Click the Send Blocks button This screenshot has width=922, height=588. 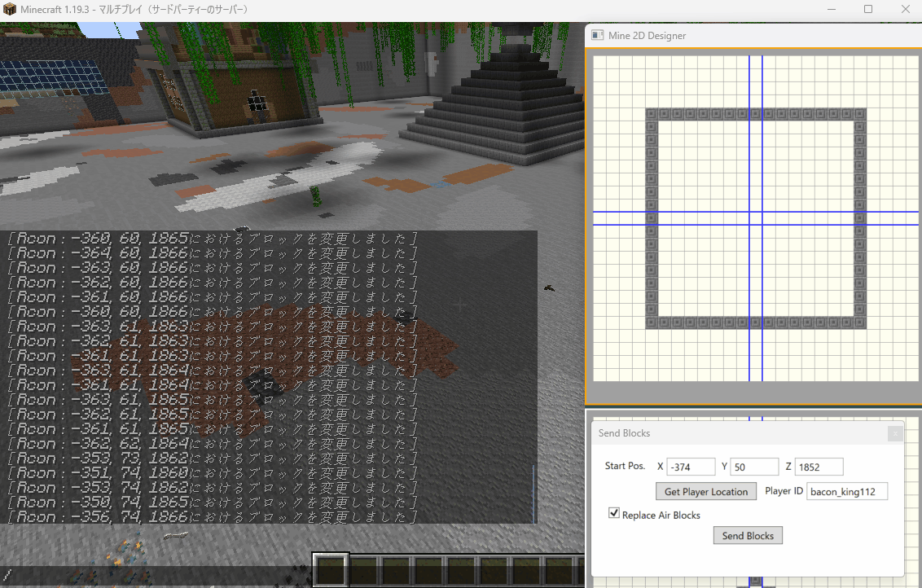click(x=748, y=536)
